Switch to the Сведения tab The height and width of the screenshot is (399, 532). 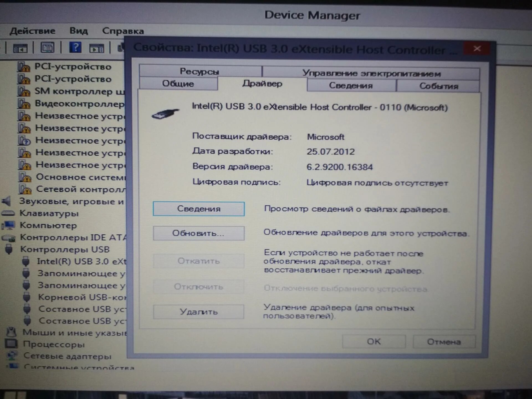pyautogui.click(x=351, y=86)
